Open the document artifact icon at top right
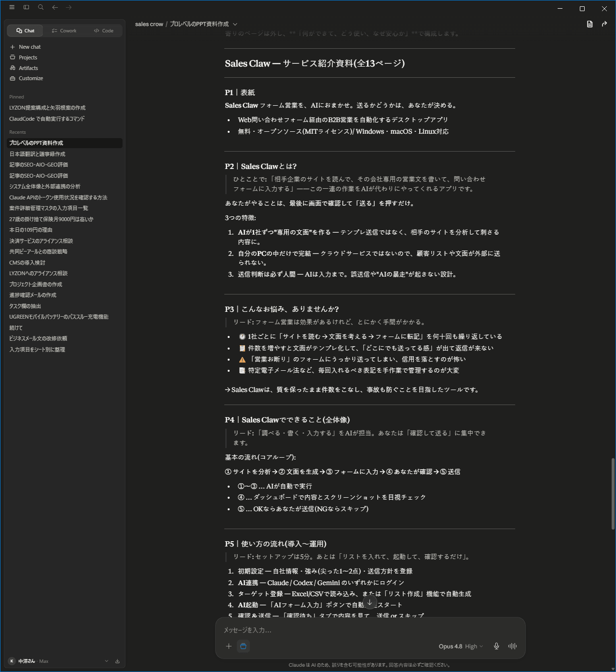616x672 pixels. (589, 24)
